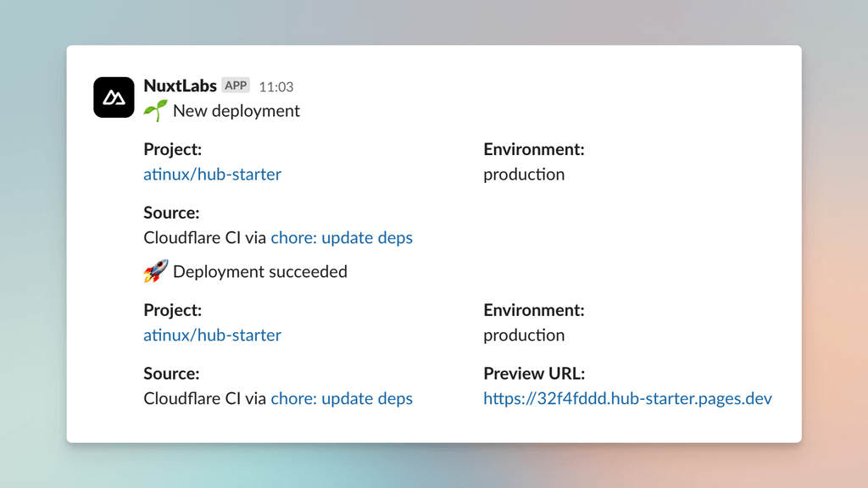Open the atinux/hub-starter project link under first Project
Screen dimensions: 868x488
click(212, 175)
